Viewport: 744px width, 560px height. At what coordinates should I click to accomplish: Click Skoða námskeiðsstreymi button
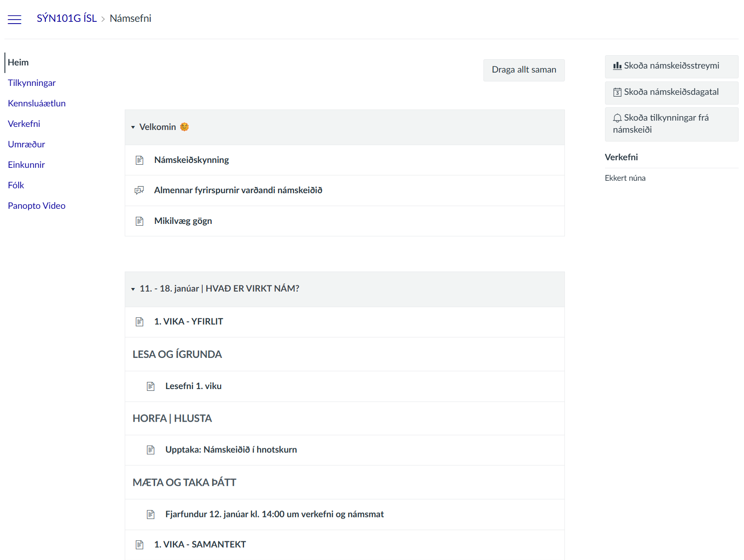[x=671, y=66]
